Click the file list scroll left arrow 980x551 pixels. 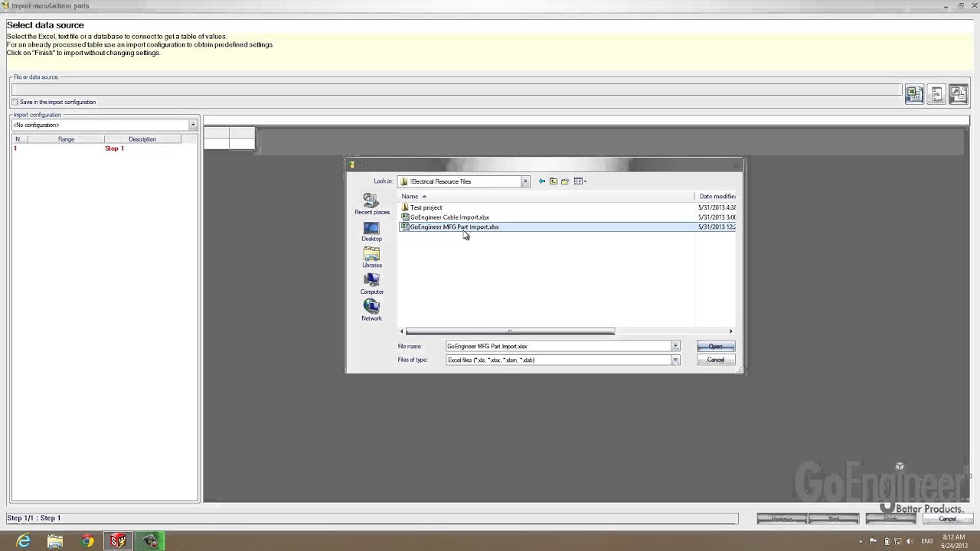coord(402,331)
